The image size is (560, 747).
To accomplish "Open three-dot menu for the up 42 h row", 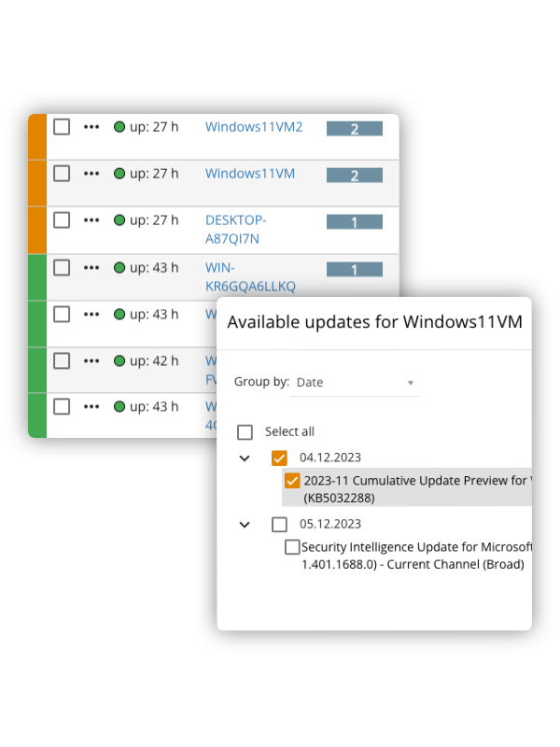I will (91, 361).
